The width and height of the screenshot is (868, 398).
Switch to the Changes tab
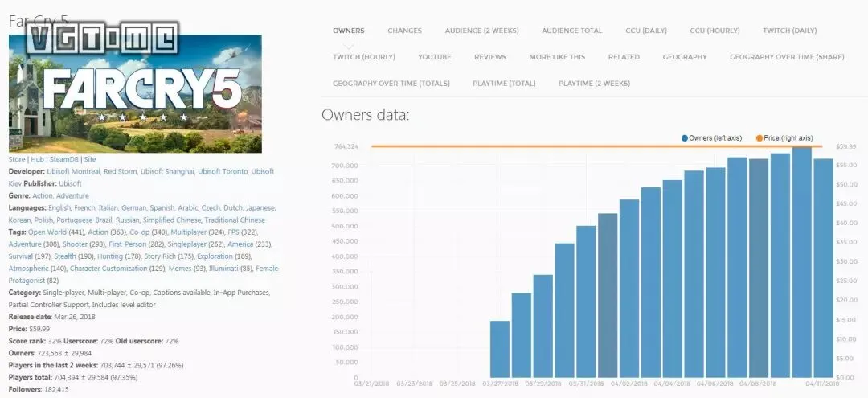(404, 31)
